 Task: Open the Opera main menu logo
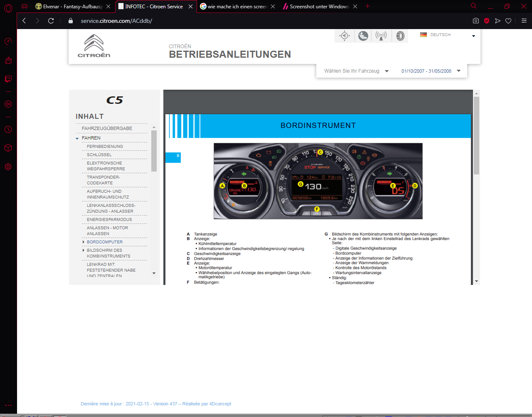tap(8, 7)
